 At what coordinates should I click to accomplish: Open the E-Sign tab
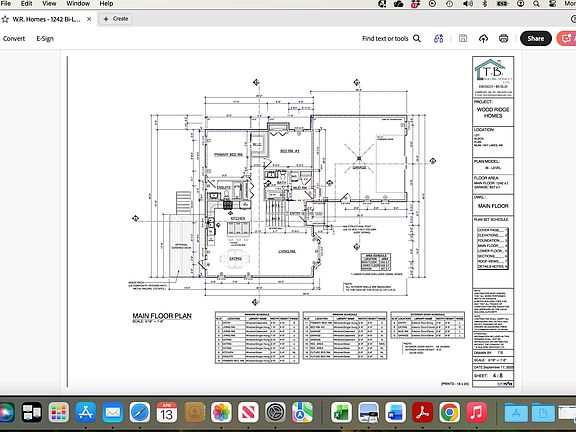click(45, 39)
